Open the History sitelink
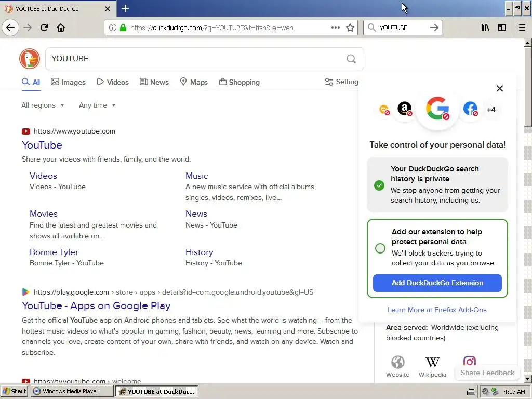The width and height of the screenshot is (532, 399). click(199, 252)
